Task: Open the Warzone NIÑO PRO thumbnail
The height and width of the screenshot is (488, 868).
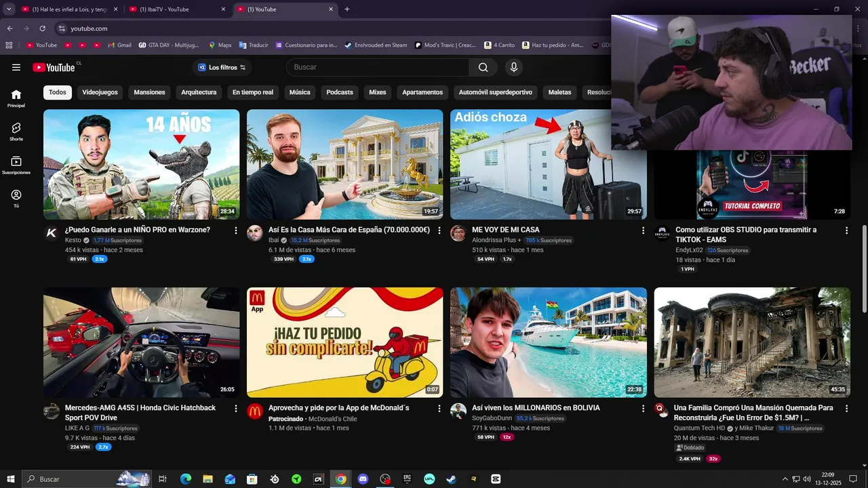Action: (141, 165)
